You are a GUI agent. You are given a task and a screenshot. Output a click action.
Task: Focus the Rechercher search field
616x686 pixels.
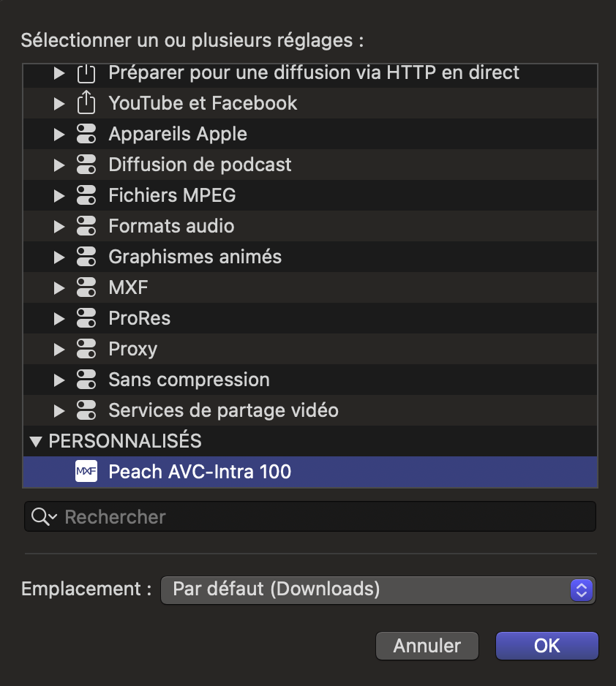[x=310, y=516]
